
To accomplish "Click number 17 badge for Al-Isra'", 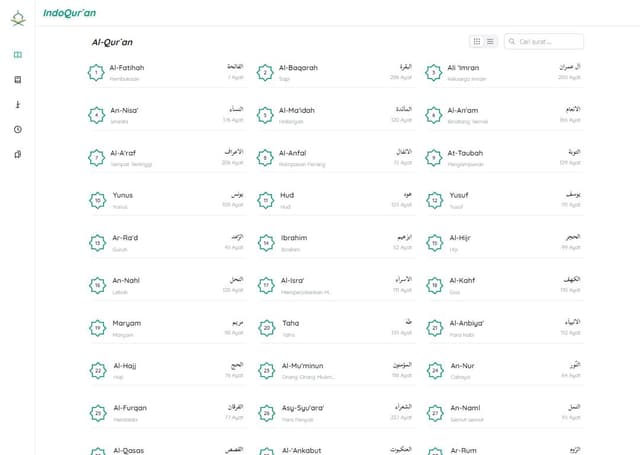I will pos(266,285).
